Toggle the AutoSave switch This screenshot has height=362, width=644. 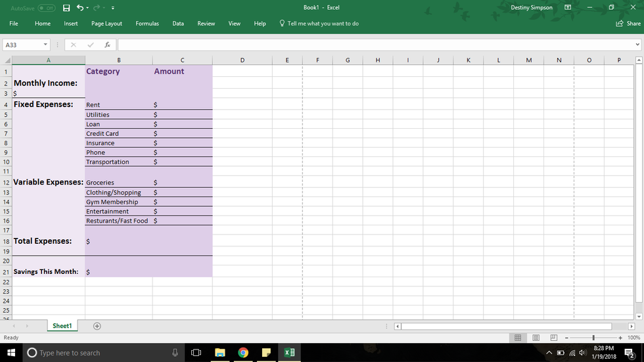click(x=46, y=8)
